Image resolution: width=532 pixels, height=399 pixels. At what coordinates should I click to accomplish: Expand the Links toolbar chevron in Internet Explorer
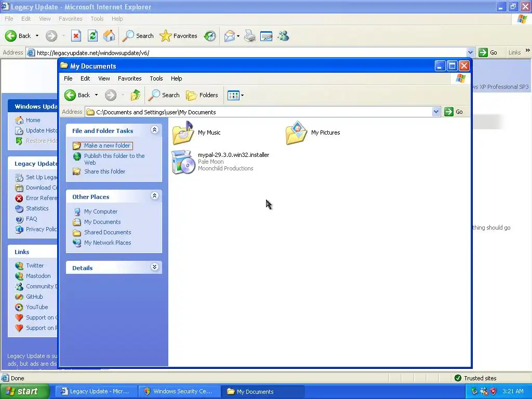[528, 50]
